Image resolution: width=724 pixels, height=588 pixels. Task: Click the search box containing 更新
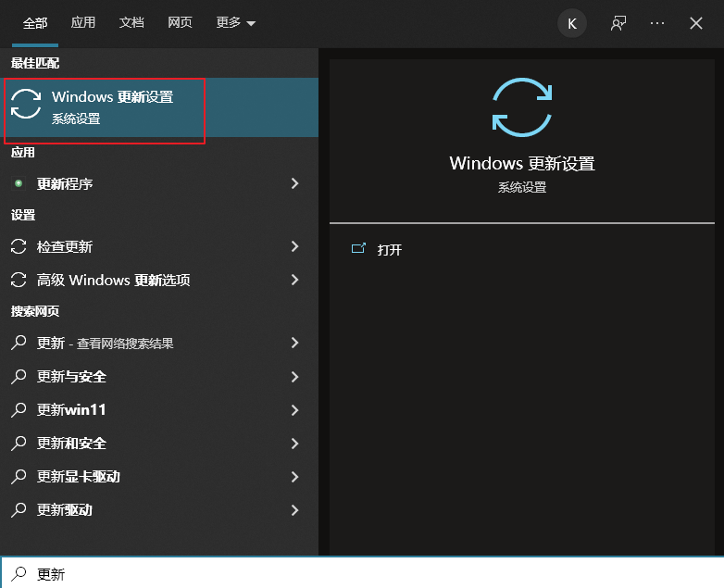pos(362,573)
